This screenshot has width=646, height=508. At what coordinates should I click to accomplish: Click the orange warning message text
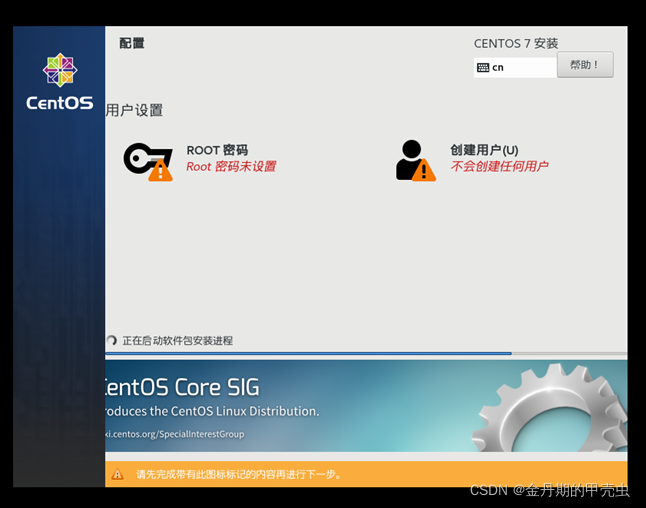tap(239, 475)
